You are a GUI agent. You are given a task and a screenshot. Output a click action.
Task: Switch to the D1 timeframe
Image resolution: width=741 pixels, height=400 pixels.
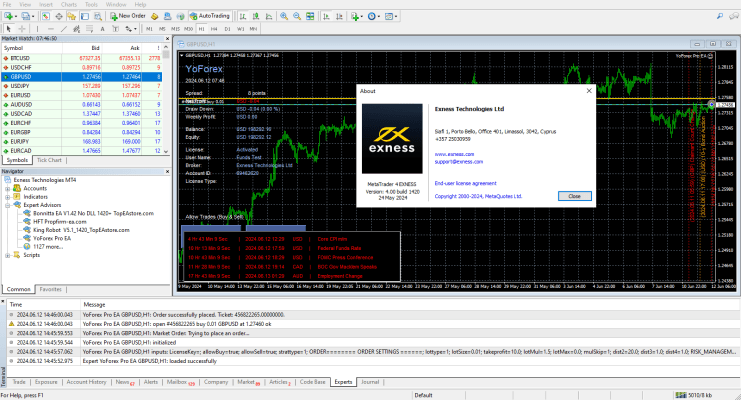point(227,29)
